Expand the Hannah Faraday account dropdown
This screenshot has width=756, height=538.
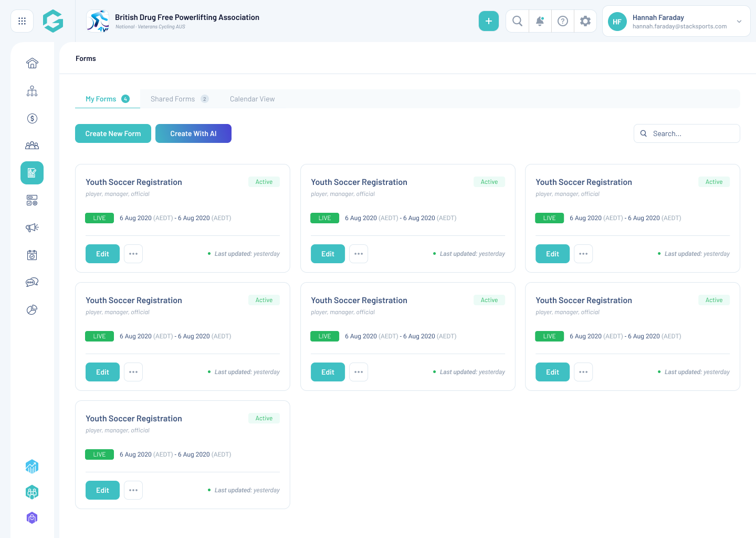click(739, 22)
